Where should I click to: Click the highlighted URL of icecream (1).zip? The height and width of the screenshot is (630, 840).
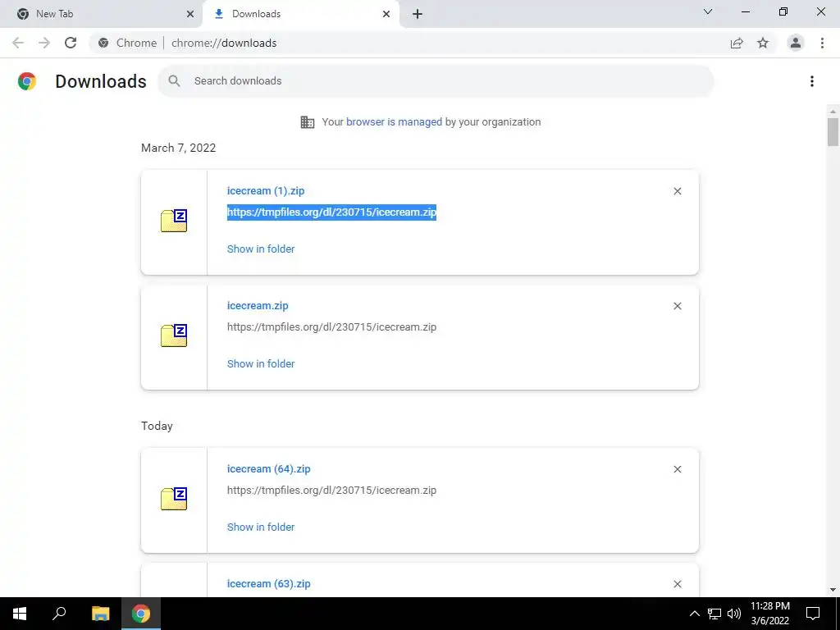(x=331, y=212)
